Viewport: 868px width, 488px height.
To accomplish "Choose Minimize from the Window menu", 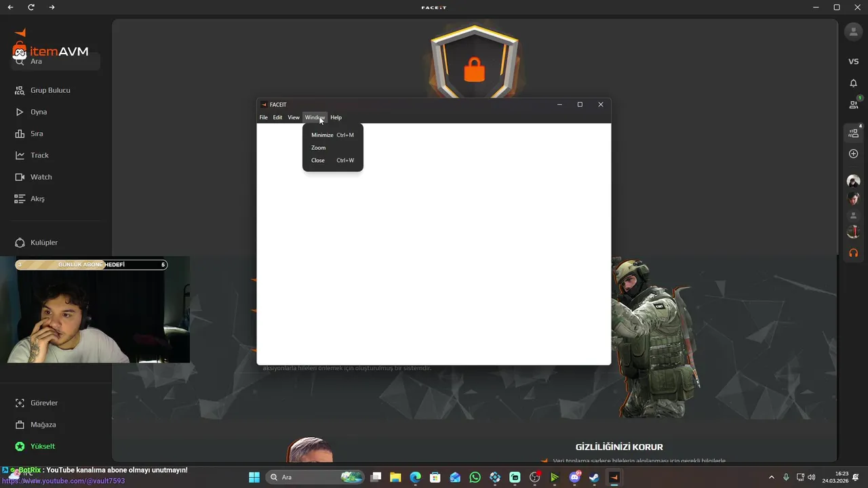I will pos(332,135).
